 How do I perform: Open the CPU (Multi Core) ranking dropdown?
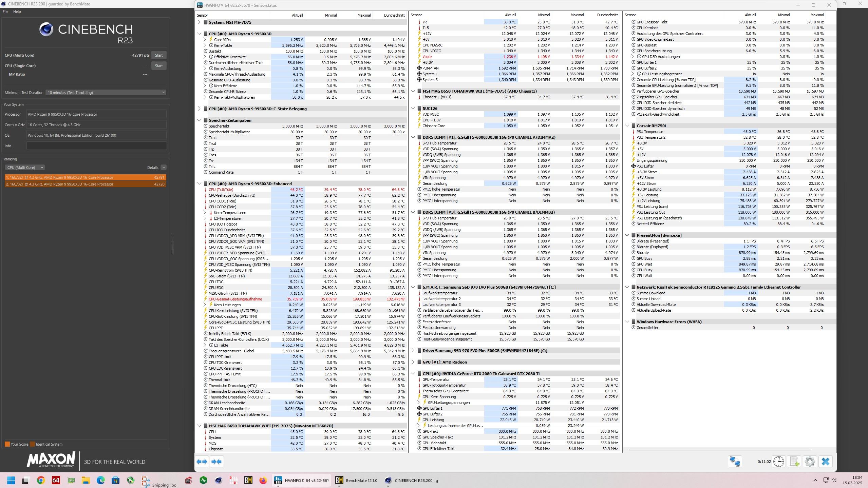pos(25,168)
